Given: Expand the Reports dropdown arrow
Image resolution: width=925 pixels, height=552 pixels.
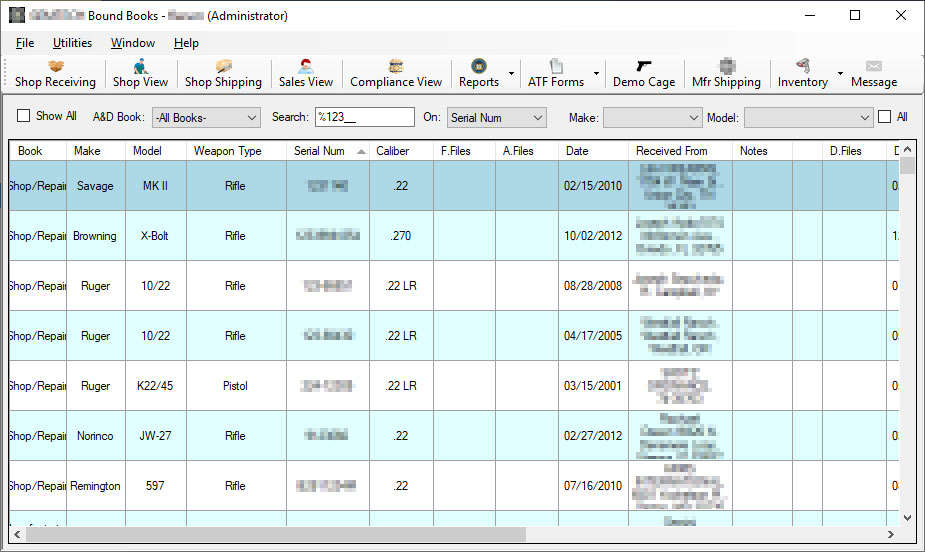Looking at the screenshot, I should pos(511,74).
